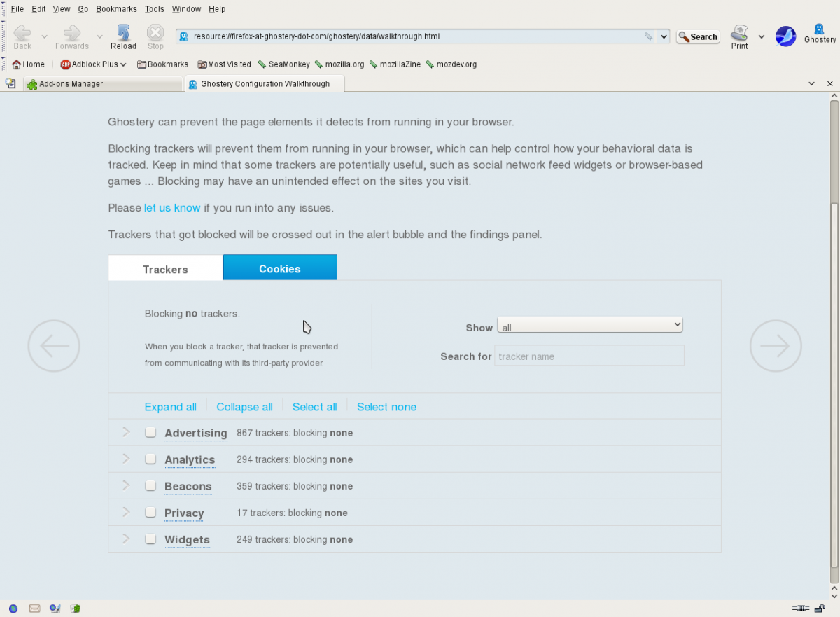Open the Ghostery toolbar button
The image size is (840, 617).
[820, 34]
